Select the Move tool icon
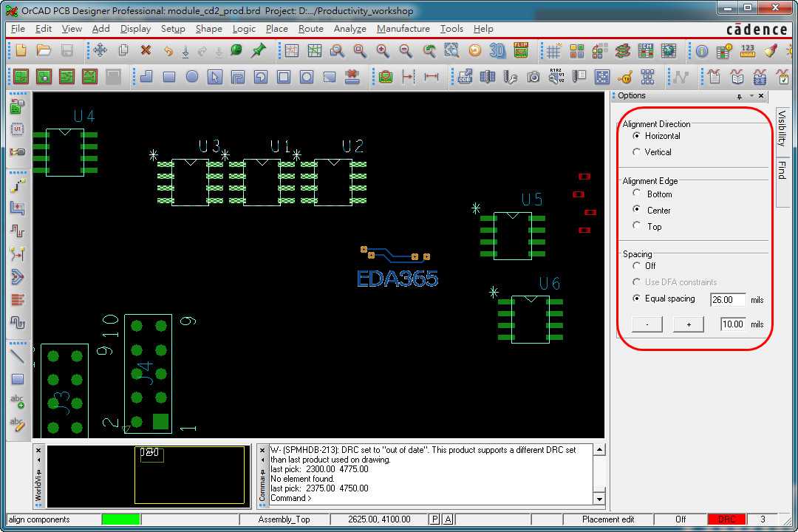 pos(100,50)
